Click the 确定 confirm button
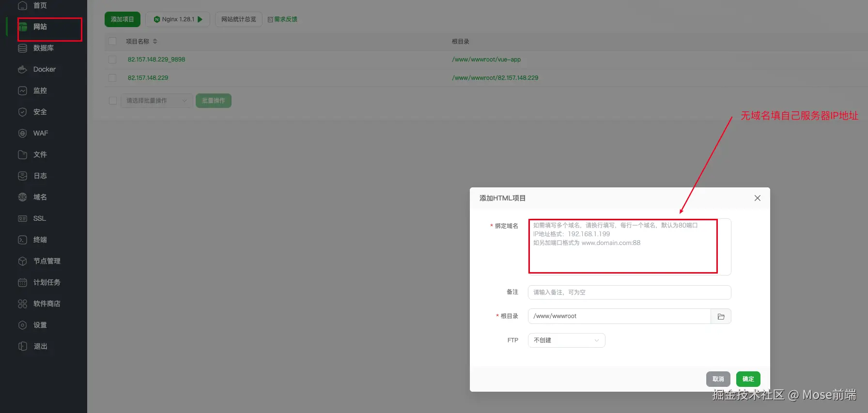Image resolution: width=868 pixels, height=413 pixels. (748, 379)
